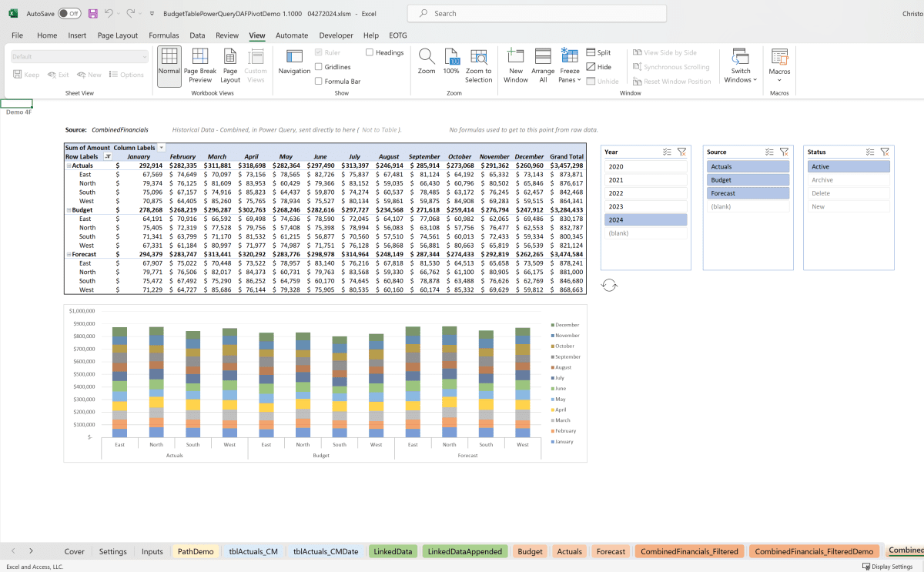The height and width of the screenshot is (572, 924).
Task: Enable the Ruler checkbox
Action: click(319, 52)
